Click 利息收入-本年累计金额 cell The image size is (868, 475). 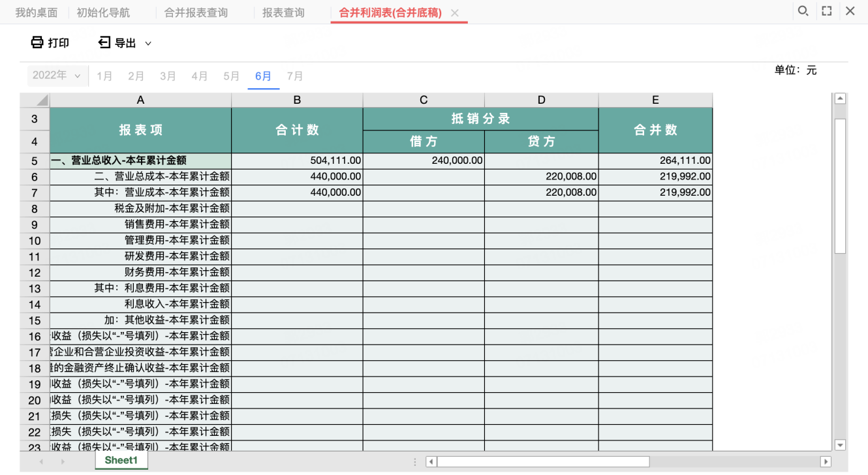point(140,305)
